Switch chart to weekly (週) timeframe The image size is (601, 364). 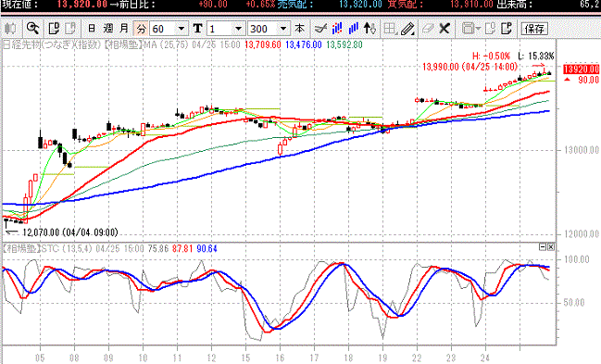[108, 29]
